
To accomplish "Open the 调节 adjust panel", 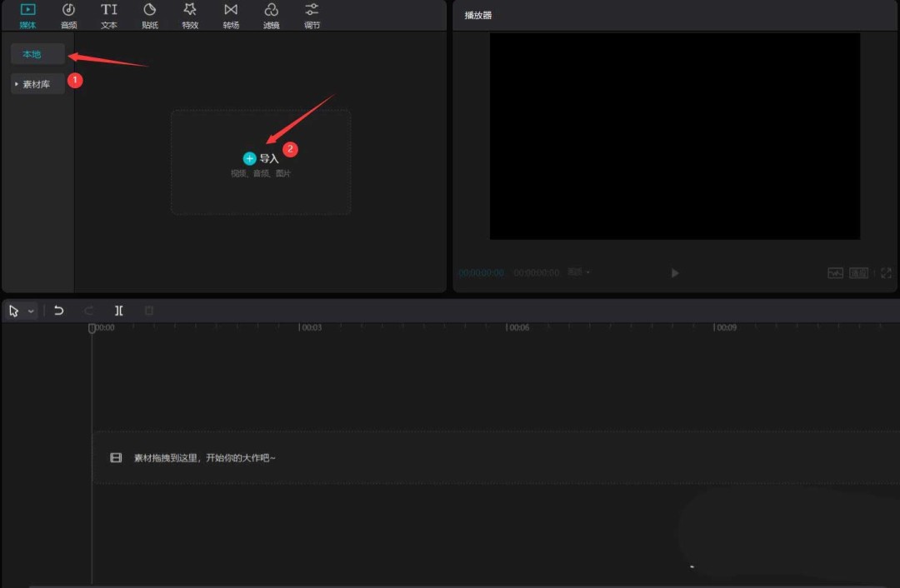I will pos(311,15).
